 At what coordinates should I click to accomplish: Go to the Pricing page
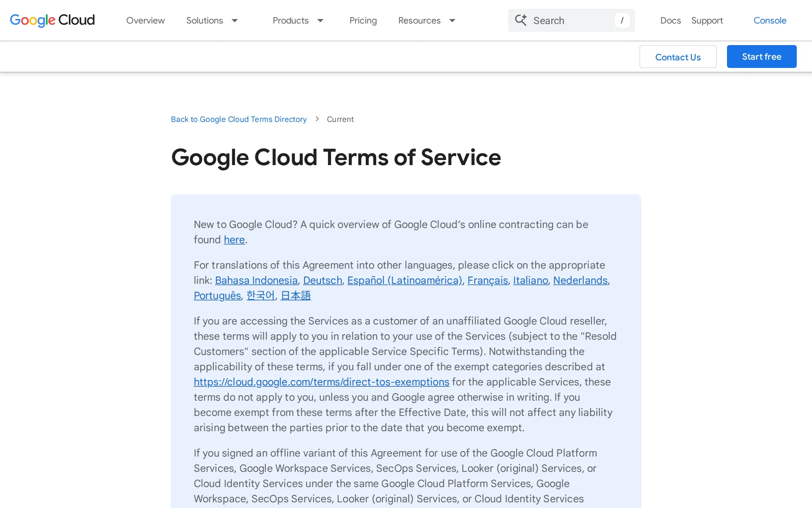(363, 21)
